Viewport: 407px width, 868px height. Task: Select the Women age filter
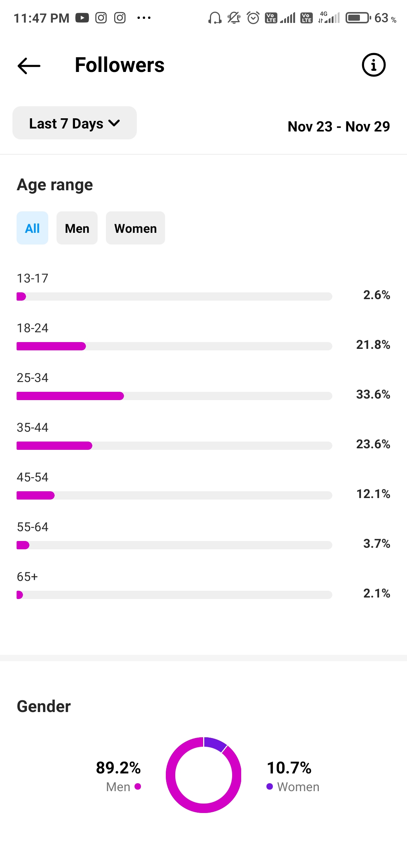(x=135, y=228)
